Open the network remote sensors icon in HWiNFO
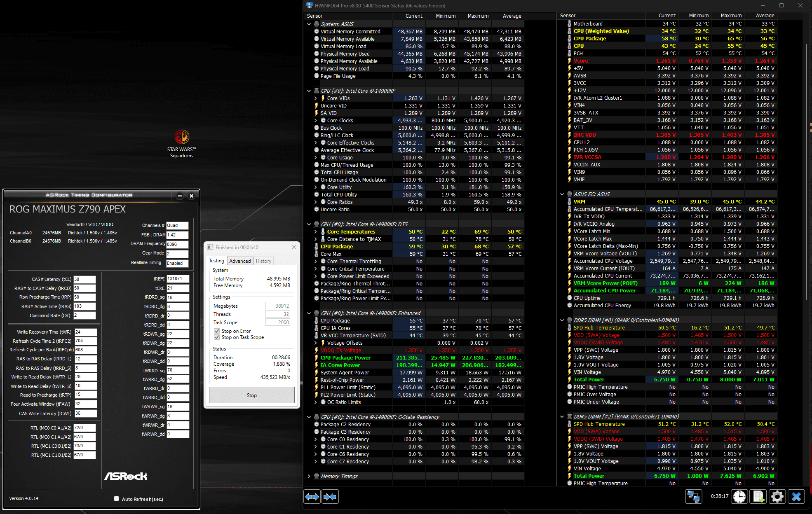Screen dimensions: 812x514 [693, 497]
